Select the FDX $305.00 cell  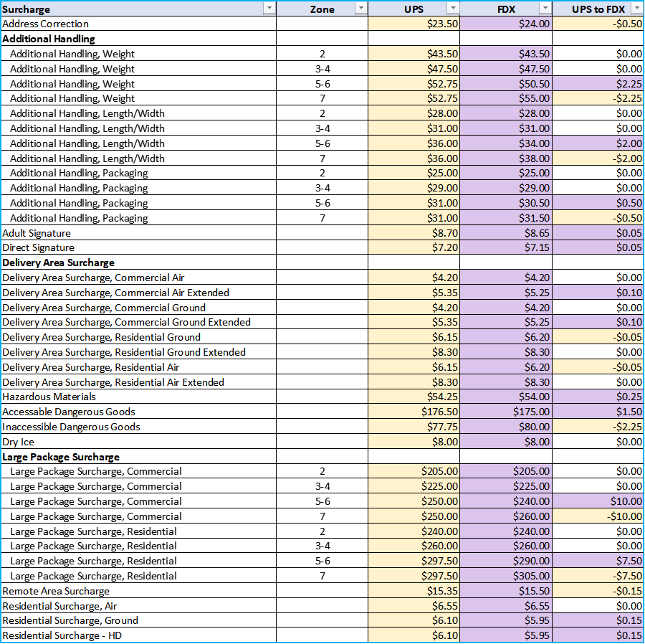click(506, 575)
